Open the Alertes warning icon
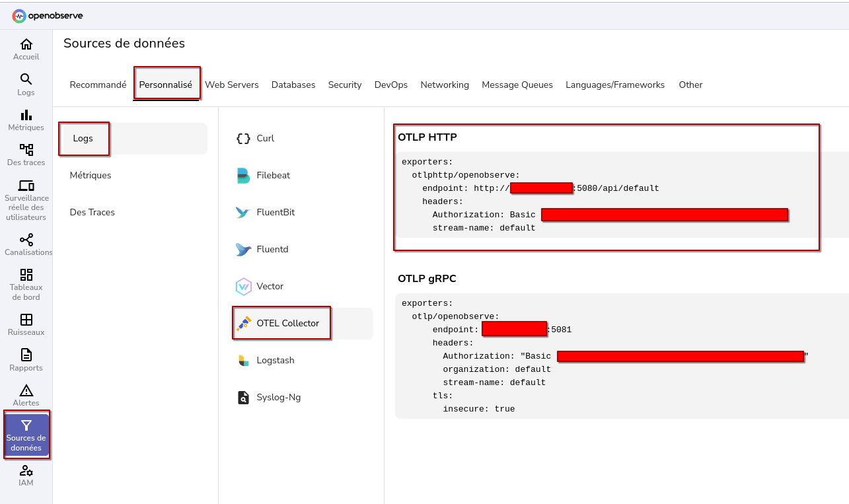 (x=26, y=391)
